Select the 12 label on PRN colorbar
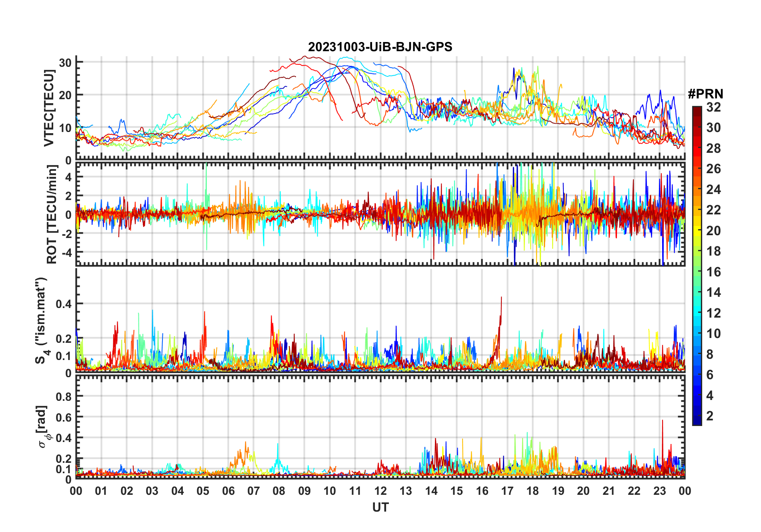761x532 pixels. 713,313
